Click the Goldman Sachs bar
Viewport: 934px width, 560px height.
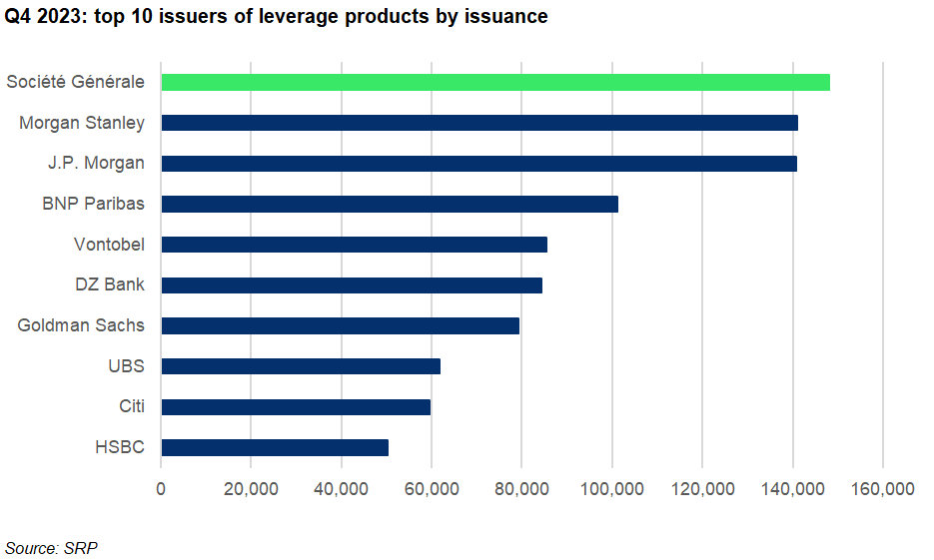pos(340,325)
